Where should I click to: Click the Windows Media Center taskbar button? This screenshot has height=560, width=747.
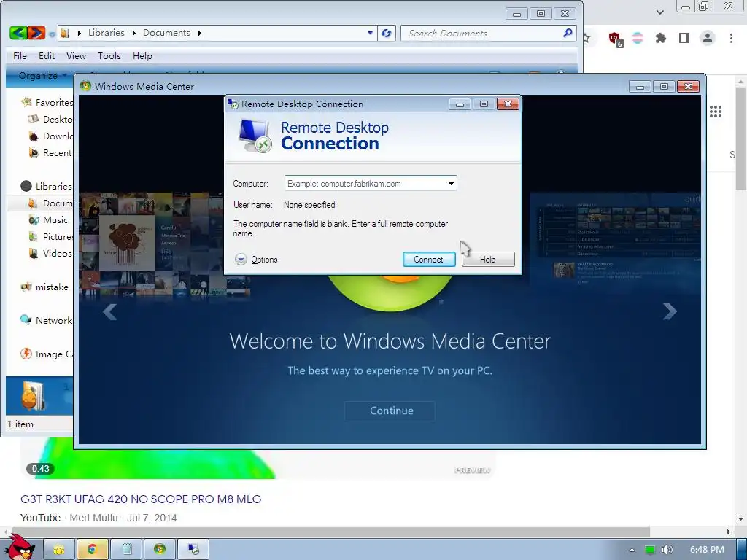[x=160, y=550]
